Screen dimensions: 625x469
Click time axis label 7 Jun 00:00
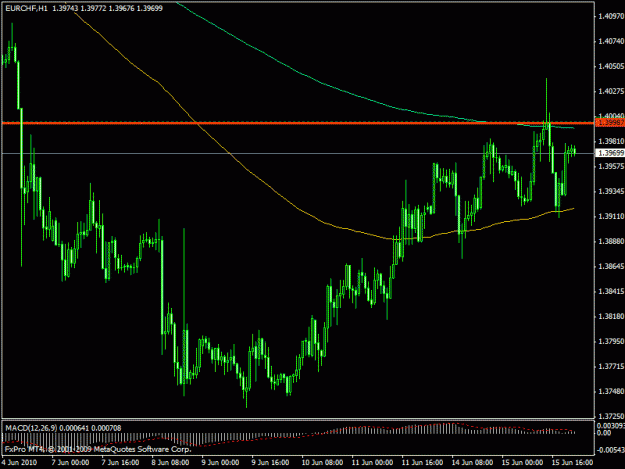[x=70, y=463]
